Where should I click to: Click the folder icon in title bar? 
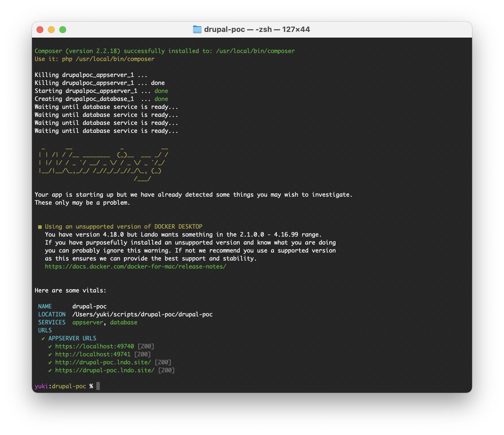197,29
